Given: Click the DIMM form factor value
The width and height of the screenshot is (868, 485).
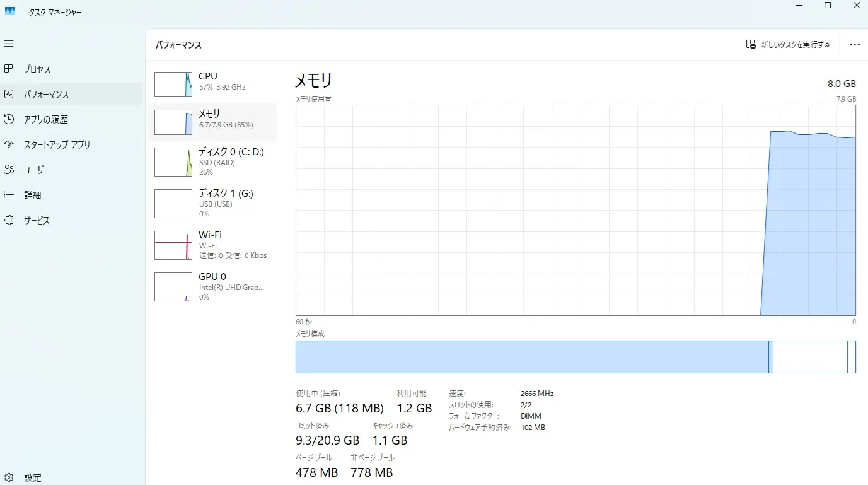Looking at the screenshot, I should tap(531, 416).
